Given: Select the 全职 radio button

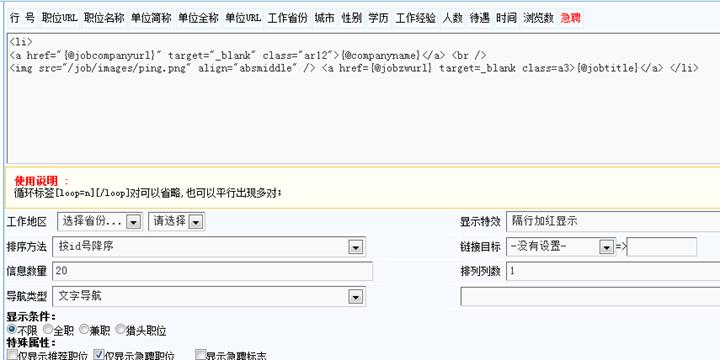Looking at the screenshot, I should coord(48,329).
